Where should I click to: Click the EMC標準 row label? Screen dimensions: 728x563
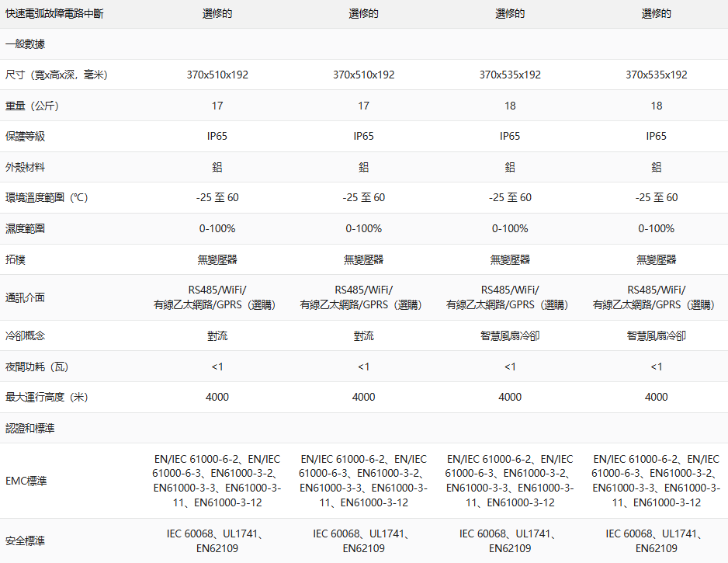(26, 481)
